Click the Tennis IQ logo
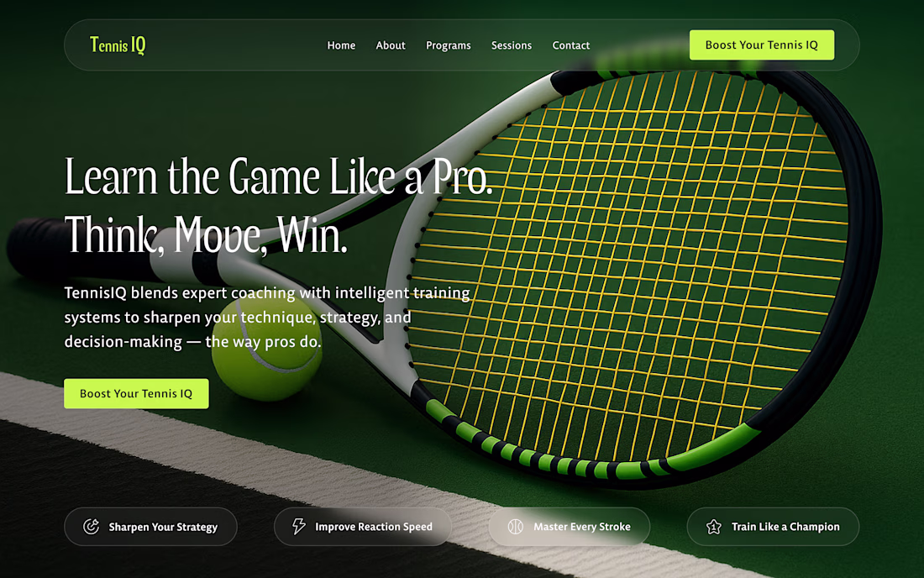Image resolution: width=924 pixels, height=578 pixels. [118, 45]
